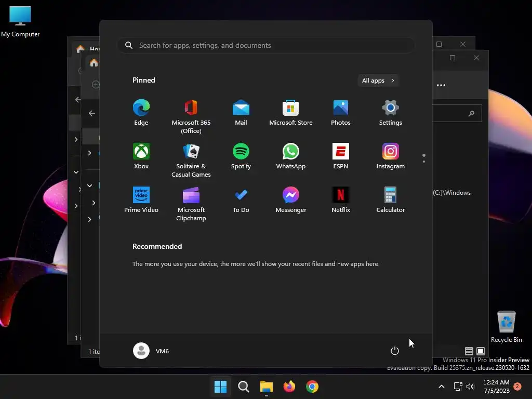The width and height of the screenshot is (532, 399).
Task: Launch Spotify
Action: coord(241,156)
